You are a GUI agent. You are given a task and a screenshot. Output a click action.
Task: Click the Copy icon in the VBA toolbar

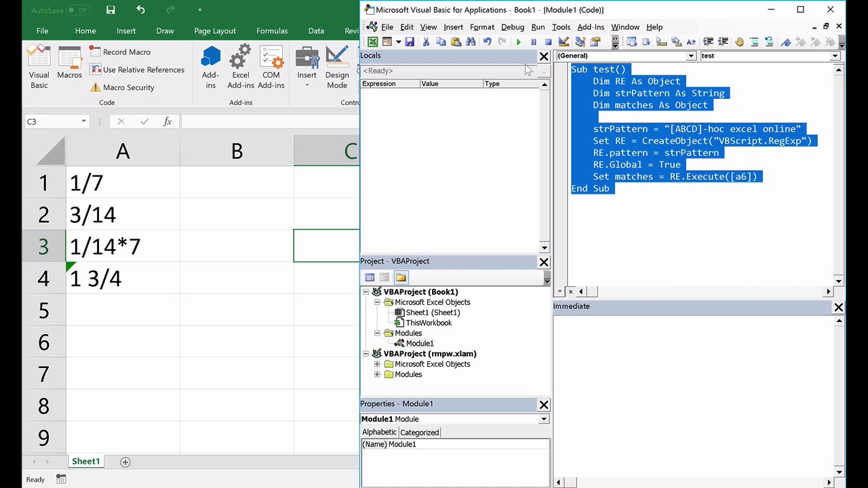[441, 42]
